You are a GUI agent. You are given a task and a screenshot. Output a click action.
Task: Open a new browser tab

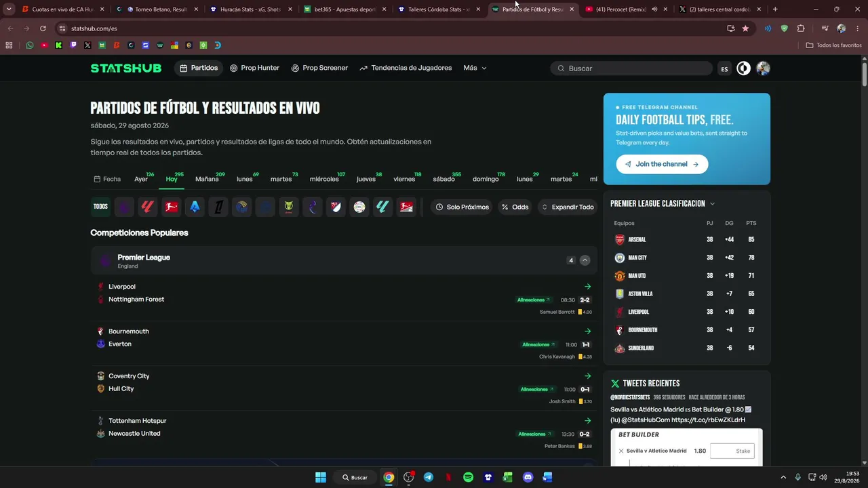(775, 9)
